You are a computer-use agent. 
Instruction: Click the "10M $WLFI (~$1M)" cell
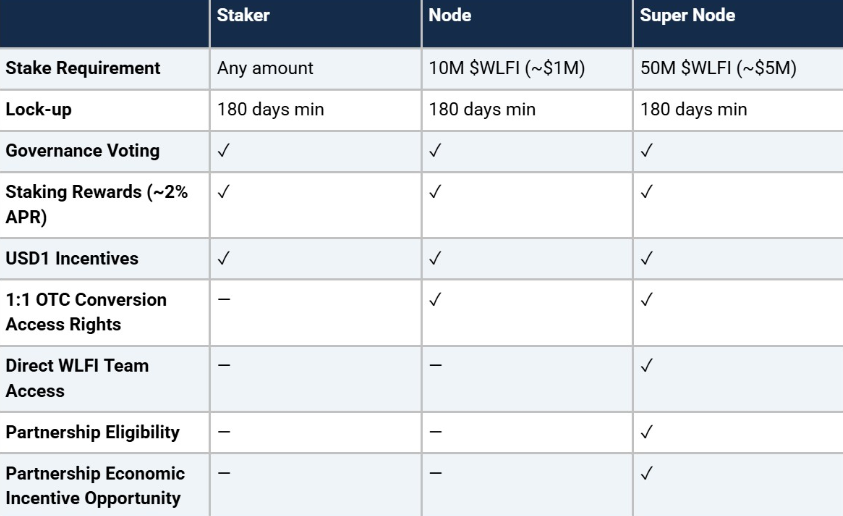click(x=506, y=69)
